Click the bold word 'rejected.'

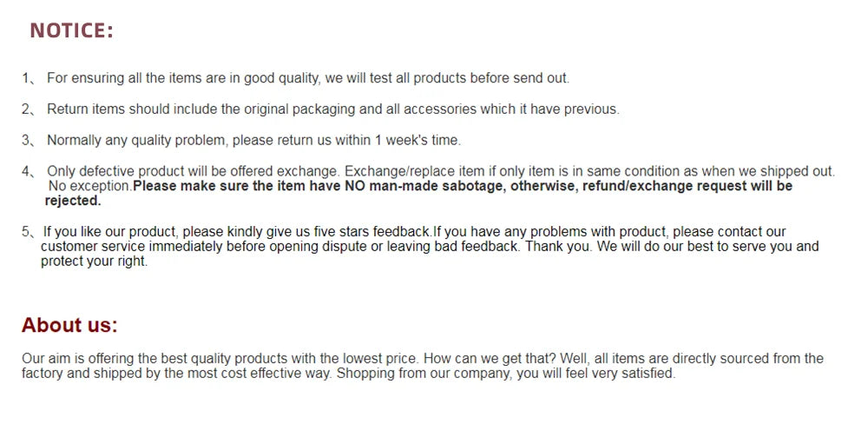pyautogui.click(x=73, y=201)
